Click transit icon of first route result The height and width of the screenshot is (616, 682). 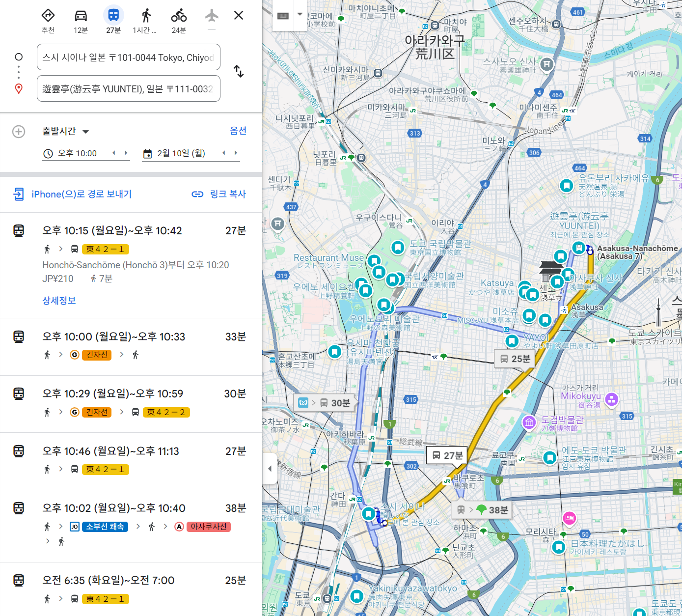tap(19, 230)
